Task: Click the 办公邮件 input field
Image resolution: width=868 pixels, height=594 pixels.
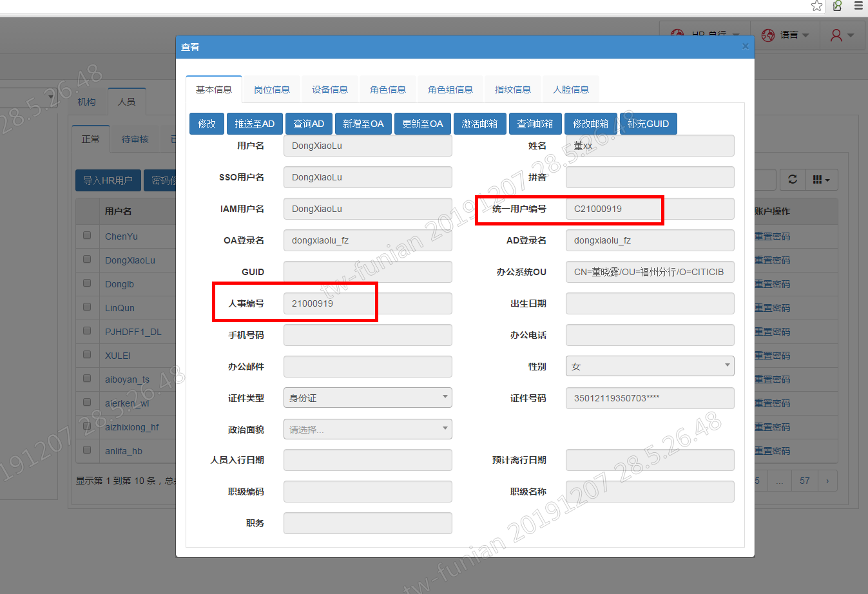Action: click(367, 367)
